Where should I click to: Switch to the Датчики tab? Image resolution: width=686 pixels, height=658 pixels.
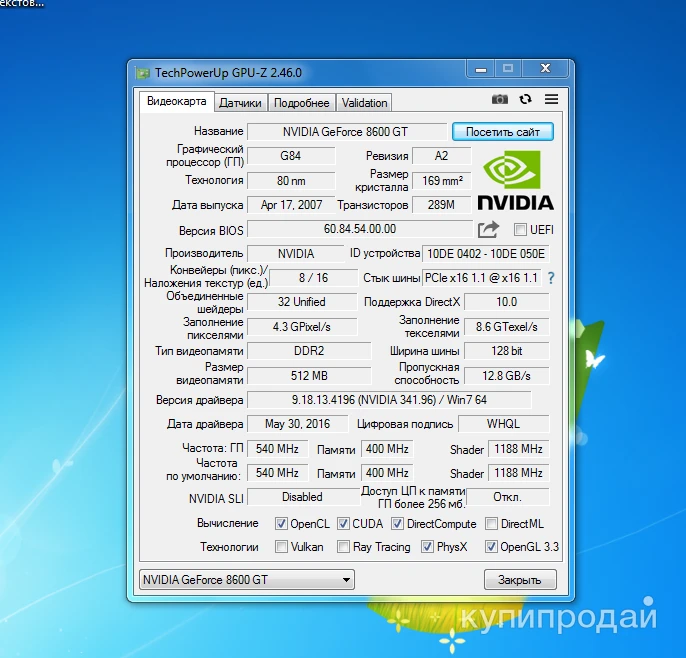point(240,103)
